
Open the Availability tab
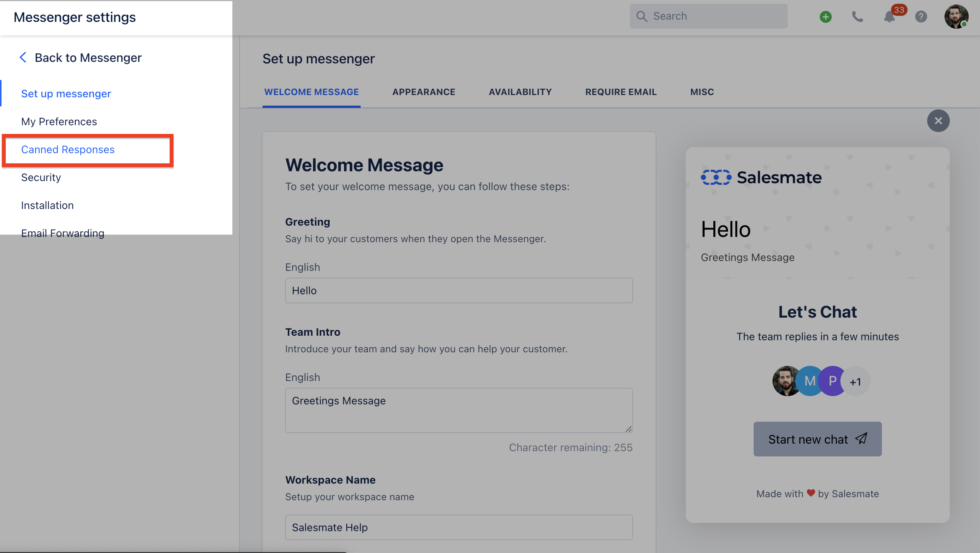520,92
